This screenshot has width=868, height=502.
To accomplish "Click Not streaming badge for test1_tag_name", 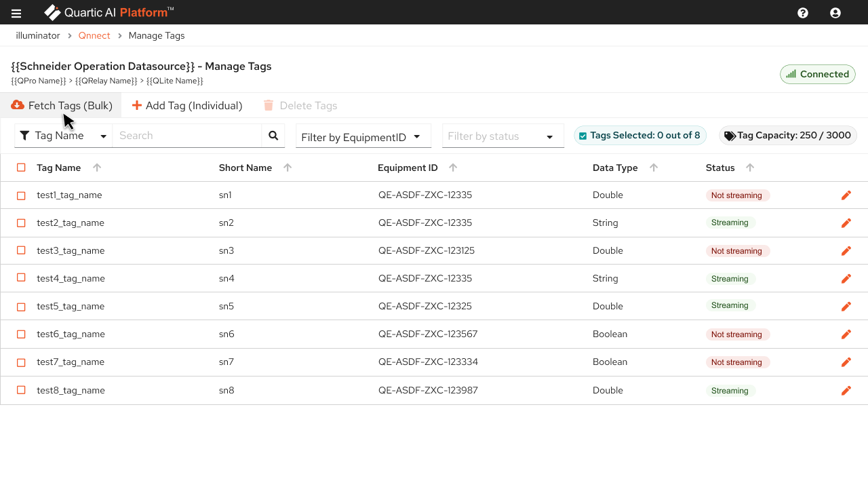I will coord(736,195).
